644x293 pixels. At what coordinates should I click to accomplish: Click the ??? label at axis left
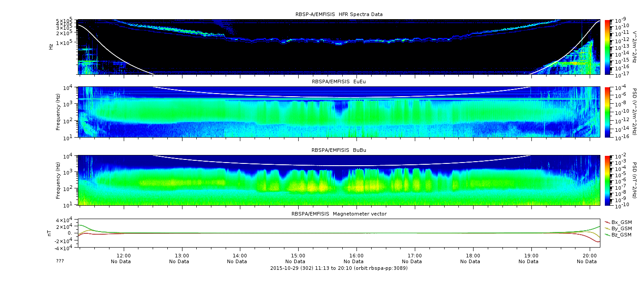click(60, 261)
